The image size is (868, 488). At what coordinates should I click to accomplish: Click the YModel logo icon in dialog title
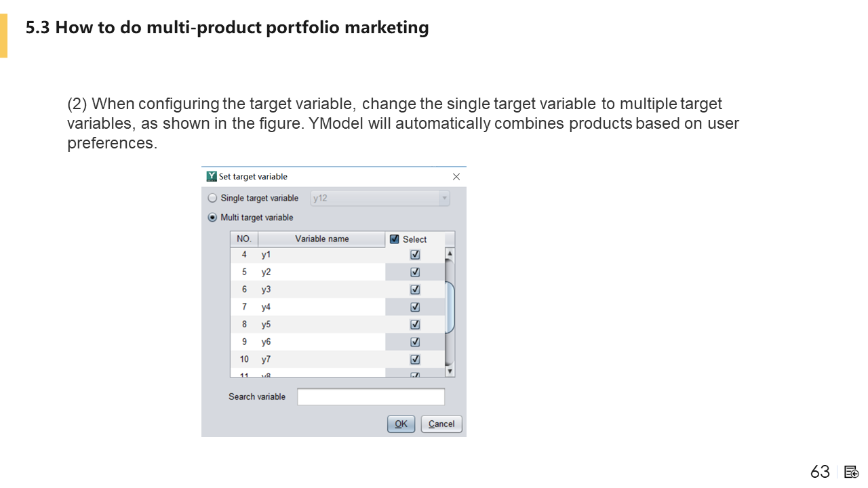pyautogui.click(x=212, y=176)
